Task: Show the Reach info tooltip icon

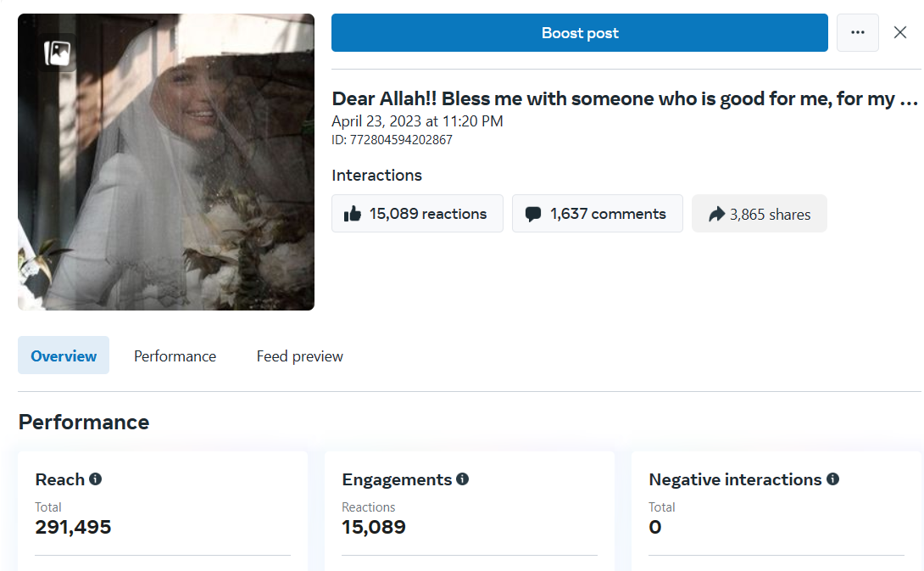Action: [96, 479]
